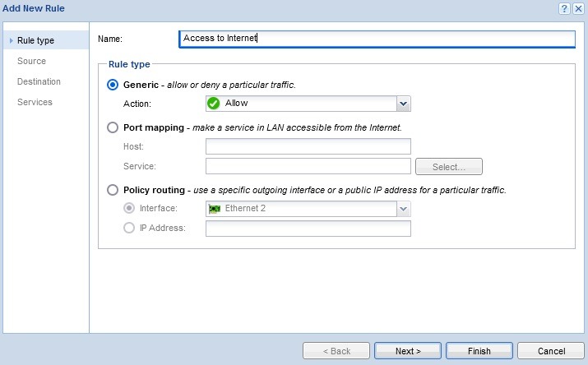
Task: Expand the Interface dropdown arrow
Action: click(403, 209)
